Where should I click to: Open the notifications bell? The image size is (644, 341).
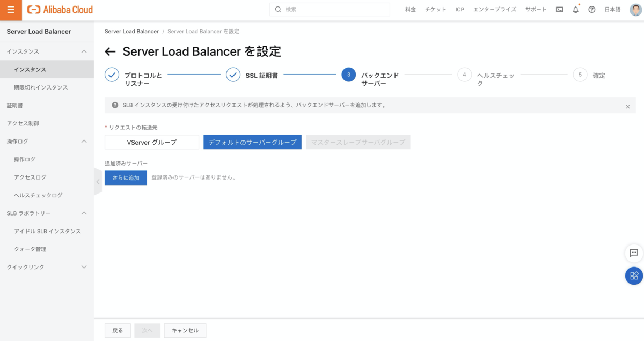(x=575, y=10)
